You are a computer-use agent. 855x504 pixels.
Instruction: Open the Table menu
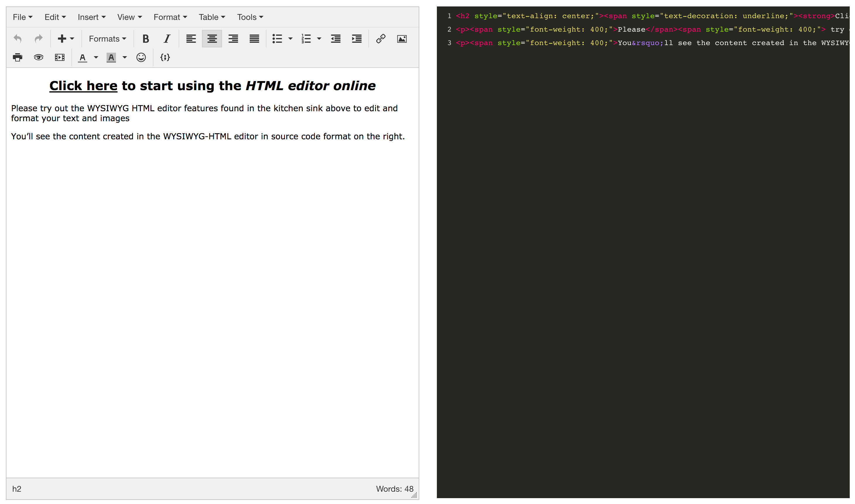tap(212, 17)
